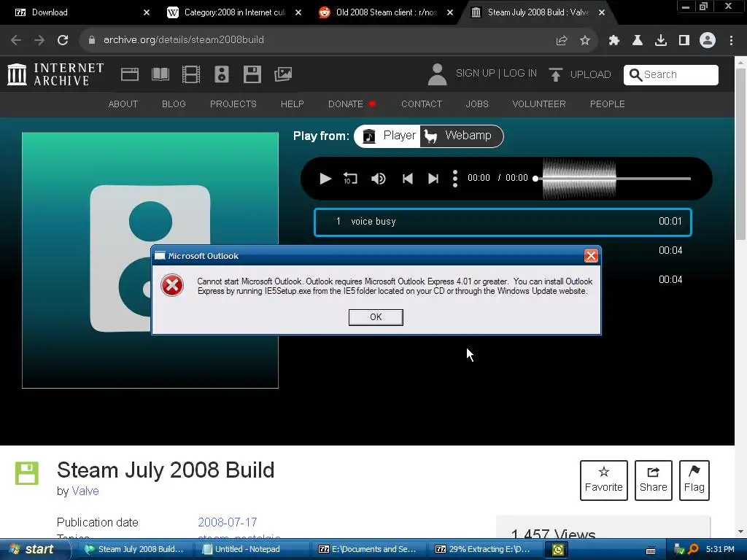Bookmark this page with star icon
Viewport: 747px width, 560px height.
click(x=585, y=41)
